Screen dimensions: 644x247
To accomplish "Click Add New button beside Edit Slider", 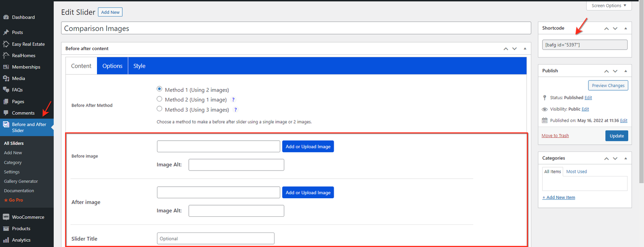I will [x=110, y=12].
